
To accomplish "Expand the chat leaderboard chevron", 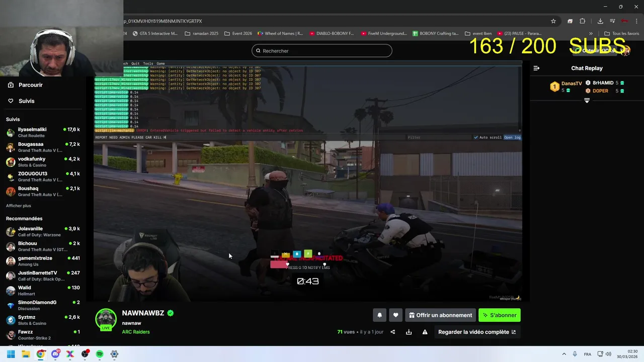I will coord(587,101).
